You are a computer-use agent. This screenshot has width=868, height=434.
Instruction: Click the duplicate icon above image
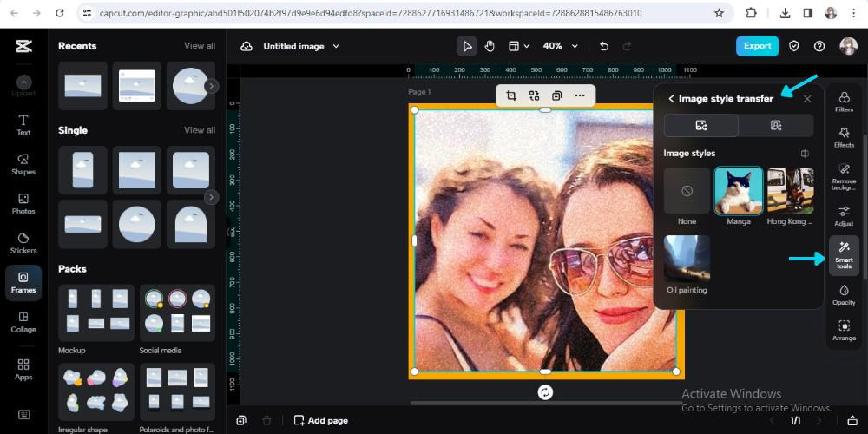coord(556,95)
